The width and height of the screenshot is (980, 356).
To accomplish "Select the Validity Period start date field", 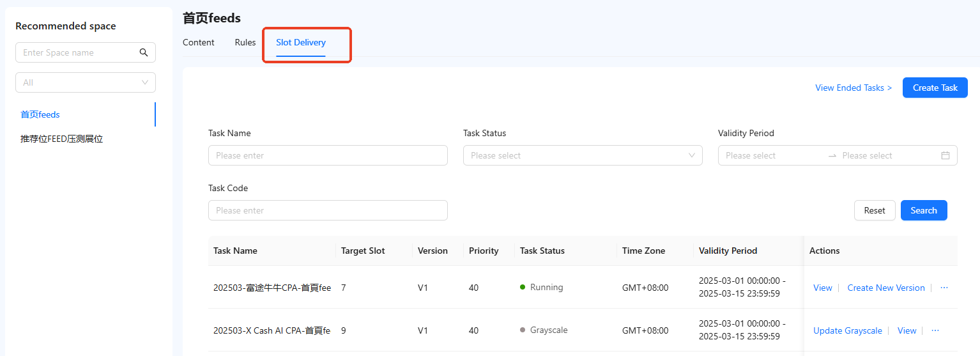I will 772,155.
